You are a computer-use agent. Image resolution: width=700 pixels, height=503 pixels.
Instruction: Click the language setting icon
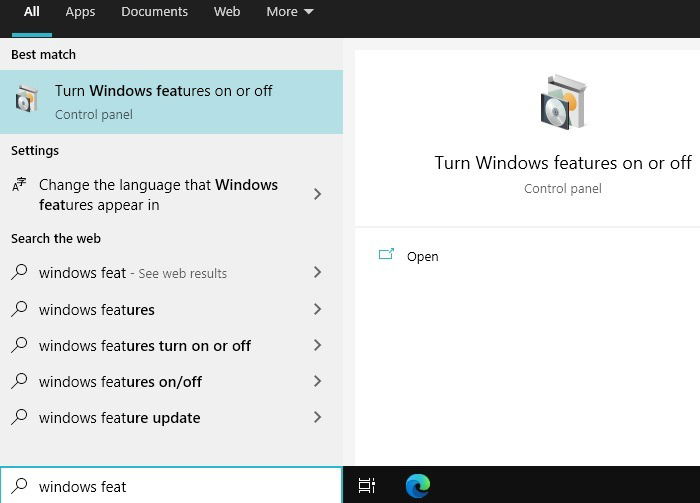point(19,184)
